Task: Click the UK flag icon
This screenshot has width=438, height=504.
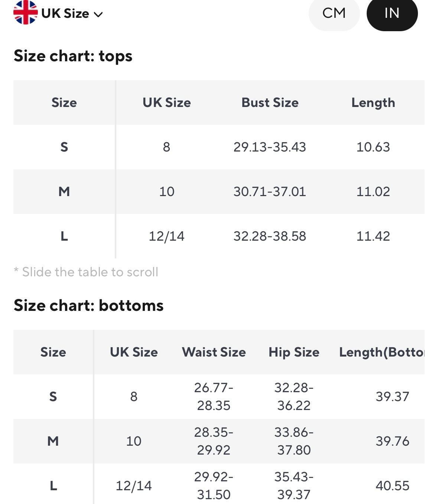Action: coord(25,13)
